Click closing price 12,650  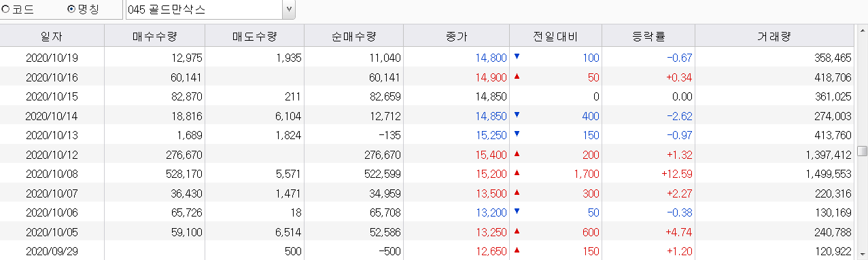point(491,251)
